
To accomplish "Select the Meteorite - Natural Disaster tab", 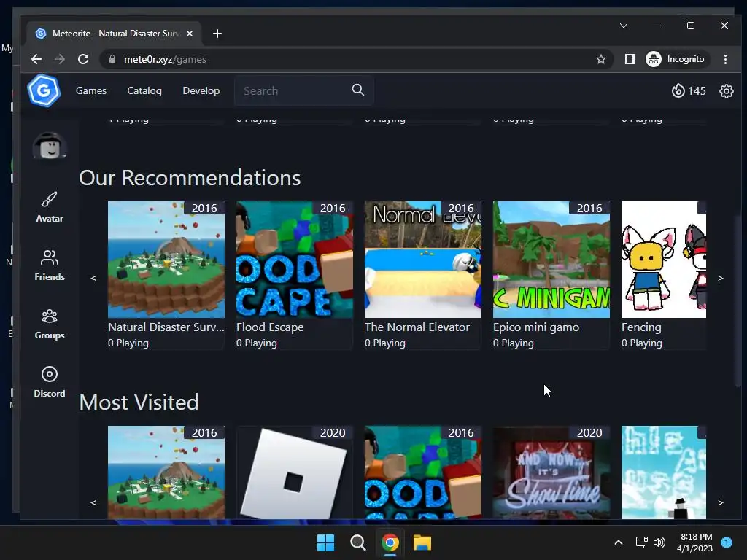I will point(115,34).
